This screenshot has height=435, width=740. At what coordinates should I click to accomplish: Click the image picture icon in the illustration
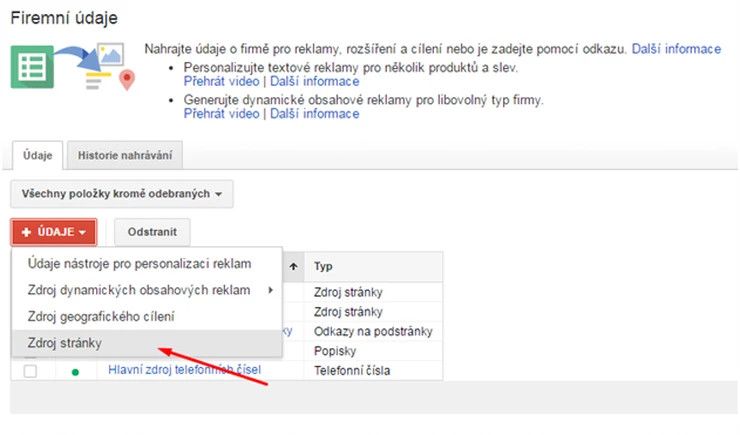click(111, 55)
